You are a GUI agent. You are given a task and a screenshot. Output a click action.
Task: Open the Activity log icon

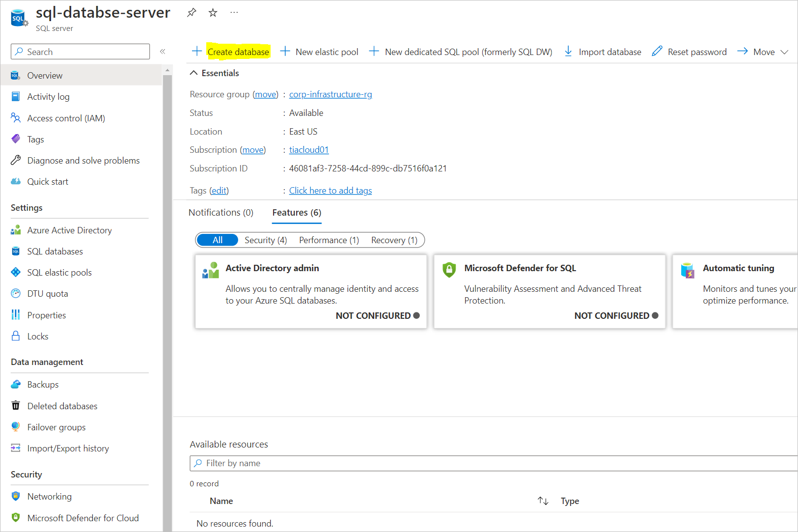pyautogui.click(x=16, y=96)
